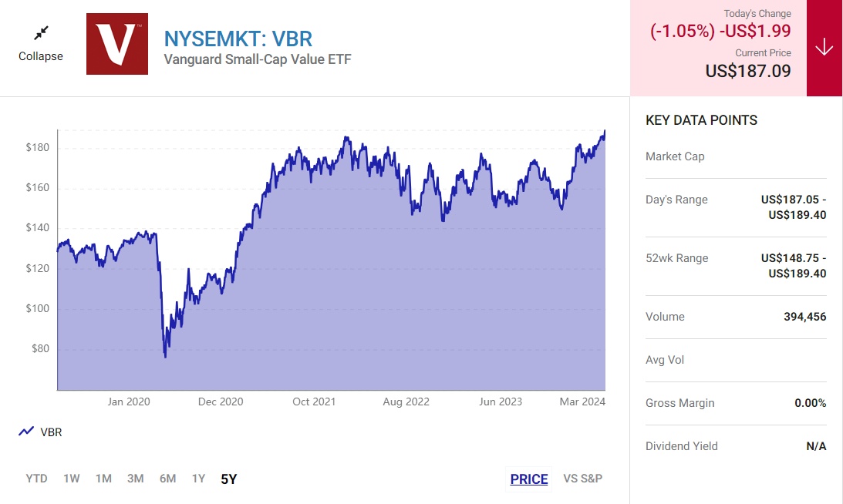Toggle chart to VS S&P comparison
843x504 pixels.
coord(582,479)
